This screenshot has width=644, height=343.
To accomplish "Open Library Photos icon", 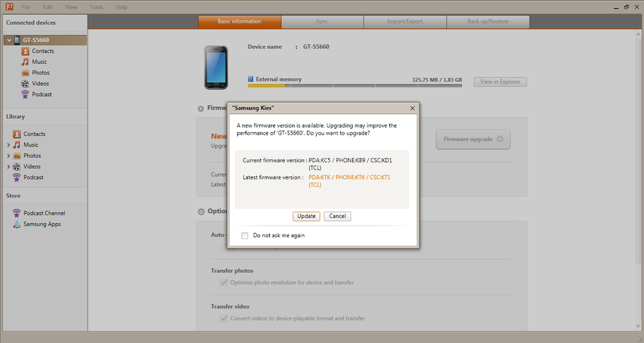I will tap(16, 155).
